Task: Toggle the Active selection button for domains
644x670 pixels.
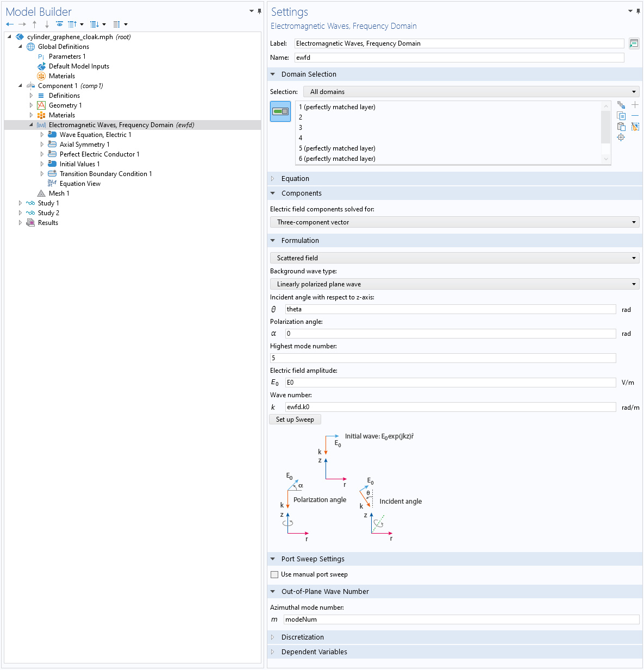Action: tap(280, 111)
